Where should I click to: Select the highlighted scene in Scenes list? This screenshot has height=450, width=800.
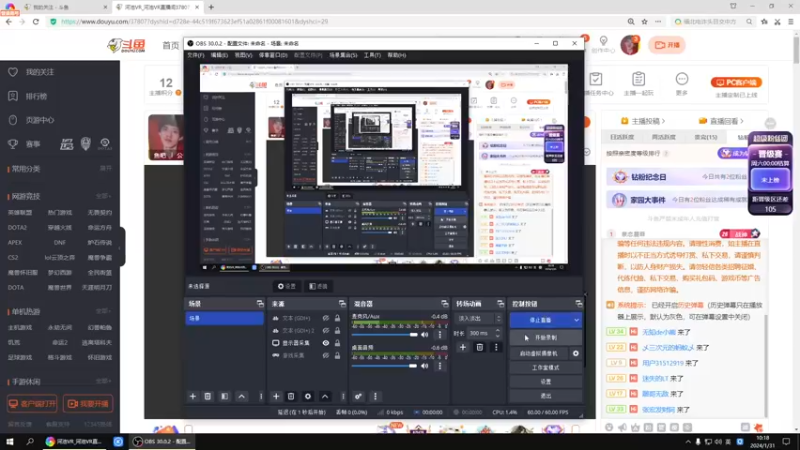224,318
